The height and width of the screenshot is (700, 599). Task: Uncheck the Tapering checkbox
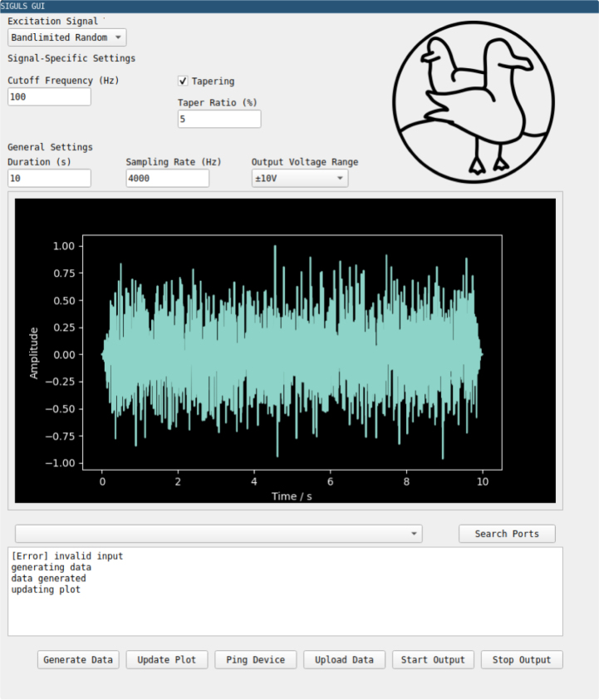(183, 81)
